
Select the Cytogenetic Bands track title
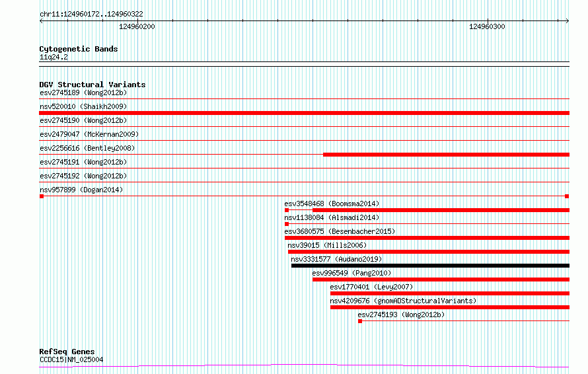[79, 49]
